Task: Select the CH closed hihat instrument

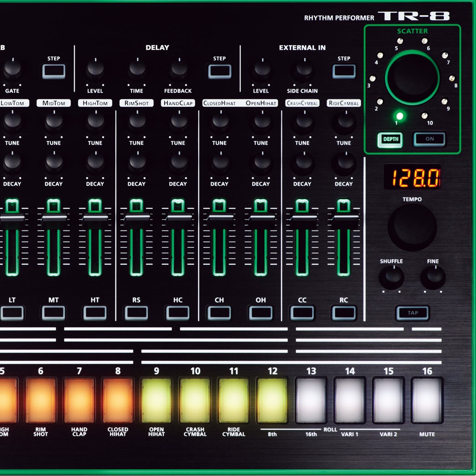Action: [219, 312]
